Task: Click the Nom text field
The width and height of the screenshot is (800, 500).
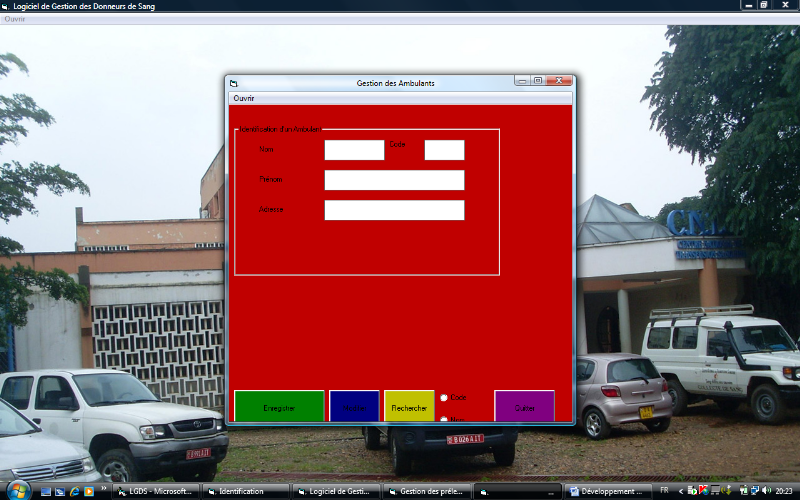Action: point(354,150)
